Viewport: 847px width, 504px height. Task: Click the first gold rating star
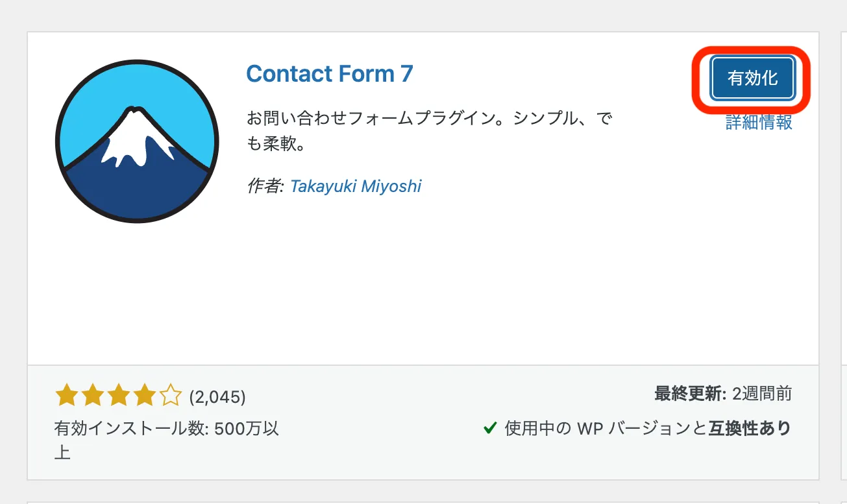pos(67,395)
